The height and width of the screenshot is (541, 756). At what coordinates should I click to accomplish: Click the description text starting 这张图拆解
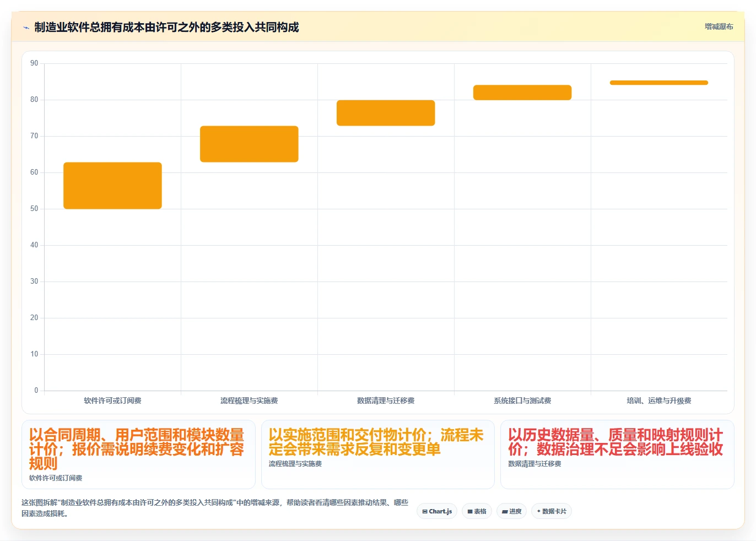[215, 508]
